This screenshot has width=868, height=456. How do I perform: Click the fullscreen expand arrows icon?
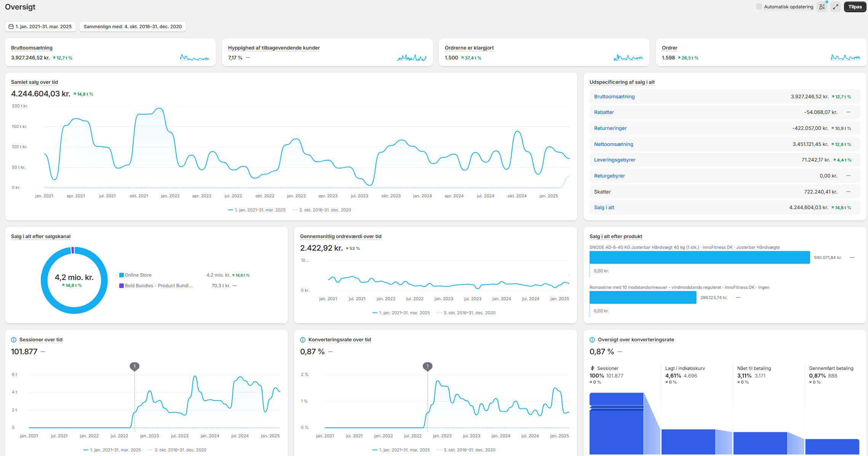click(x=836, y=7)
